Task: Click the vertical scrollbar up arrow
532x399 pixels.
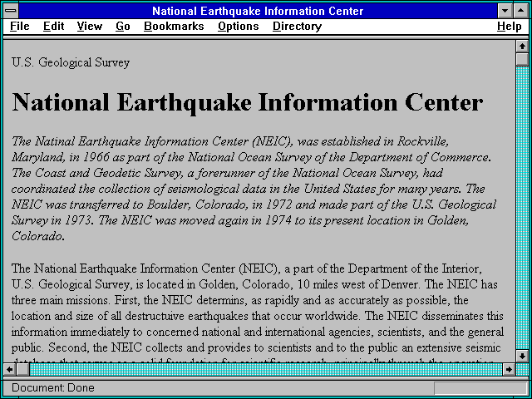Action: [x=522, y=47]
